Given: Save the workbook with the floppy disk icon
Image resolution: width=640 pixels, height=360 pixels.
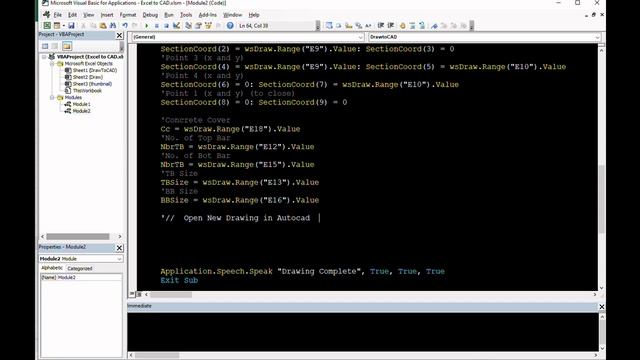Looking at the screenshot, I should click(71, 26).
